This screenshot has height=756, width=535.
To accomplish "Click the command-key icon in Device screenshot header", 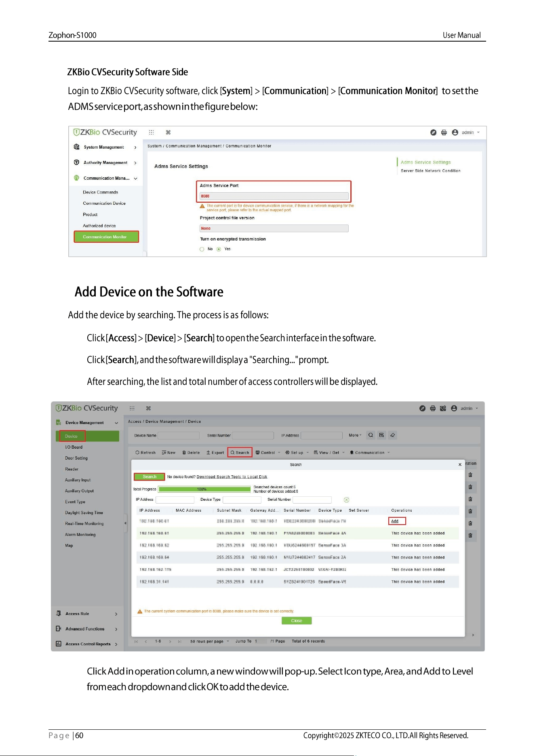I will pos(148,408).
